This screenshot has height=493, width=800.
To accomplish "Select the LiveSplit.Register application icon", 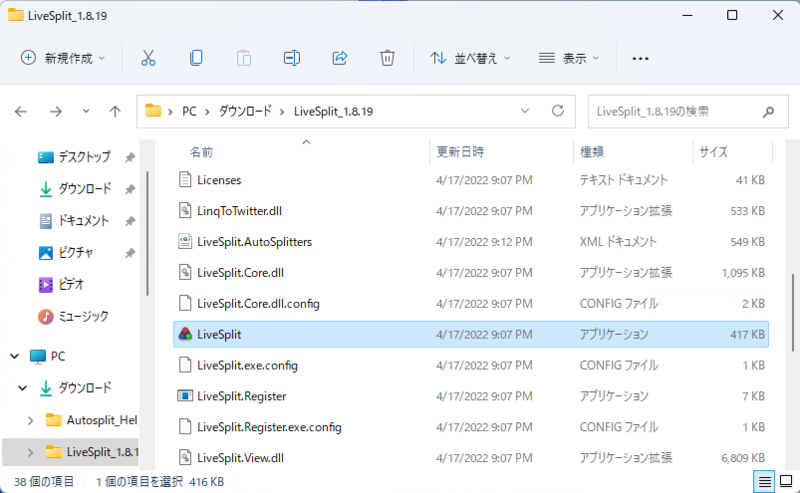I will (x=185, y=396).
